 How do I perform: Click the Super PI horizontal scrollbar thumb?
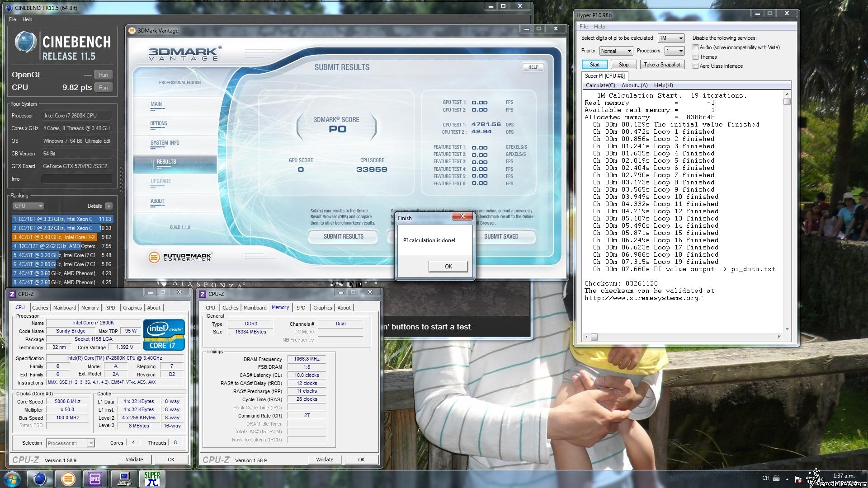coord(594,337)
